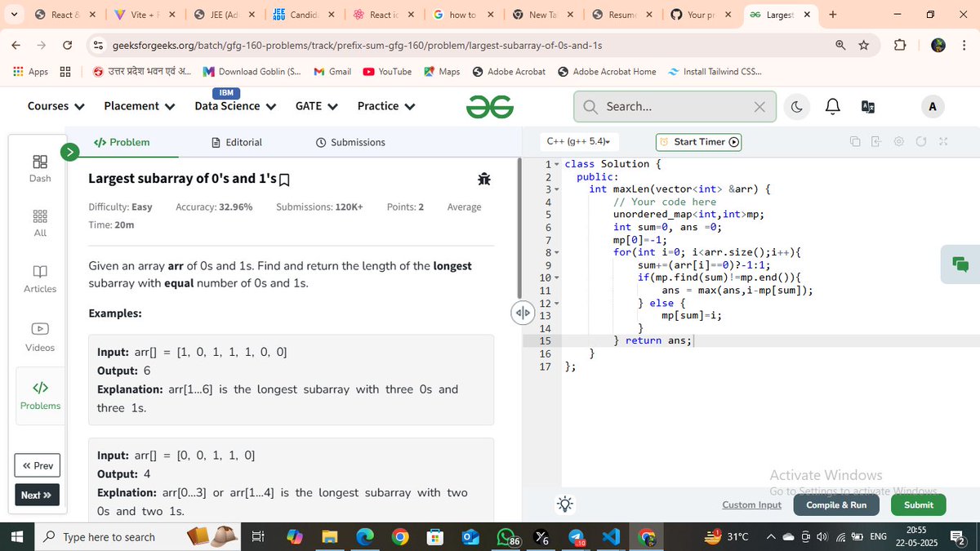
Task: Expand the GATE dropdown
Action: pos(317,106)
